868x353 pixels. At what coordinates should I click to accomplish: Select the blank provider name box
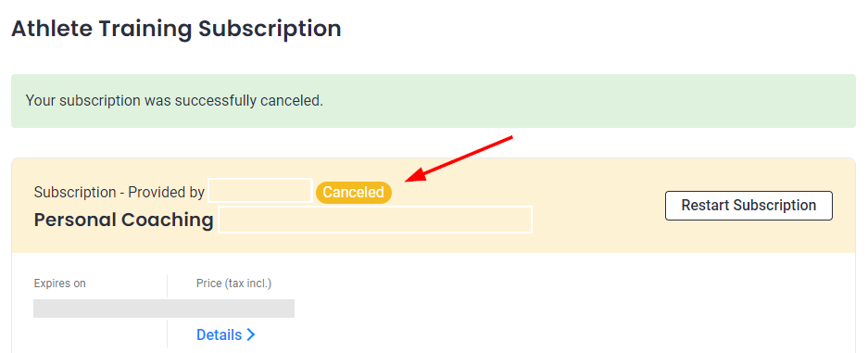click(x=260, y=191)
